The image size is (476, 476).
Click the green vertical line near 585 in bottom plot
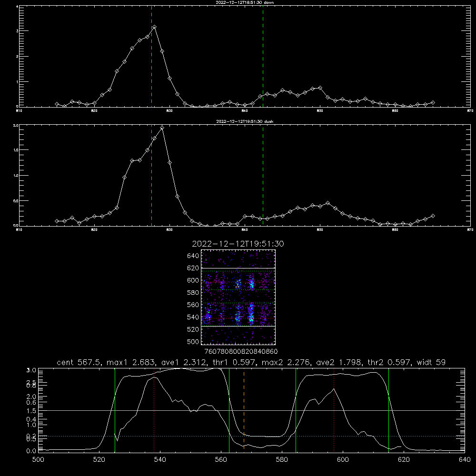point(296,410)
